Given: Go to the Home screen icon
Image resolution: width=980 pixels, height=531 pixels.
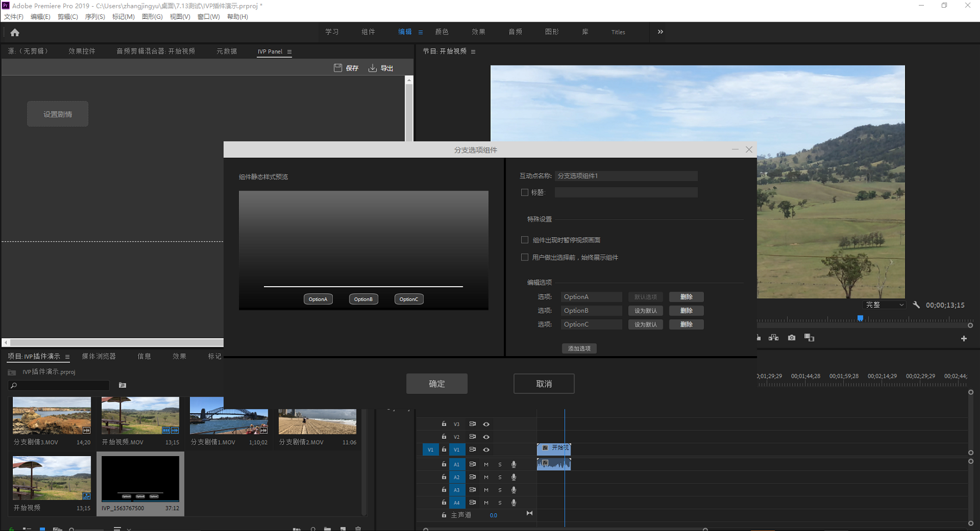Looking at the screenshot, I should (x=15, y=32).
